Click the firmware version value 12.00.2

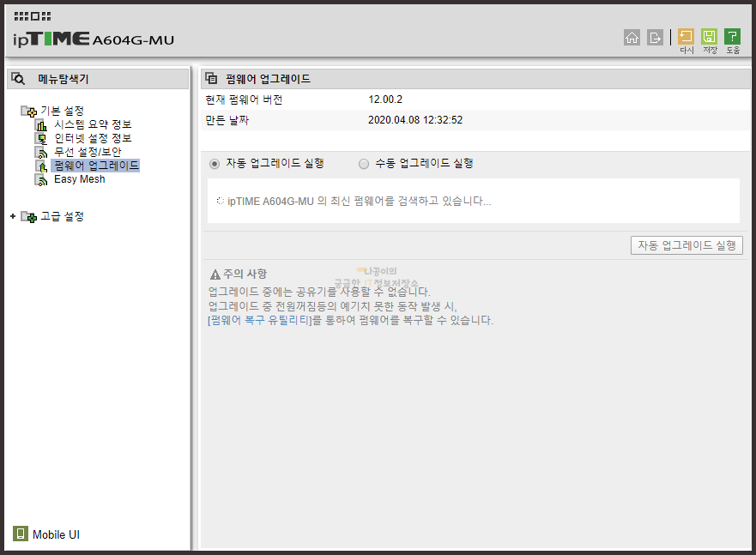click(x=385, y=100)
